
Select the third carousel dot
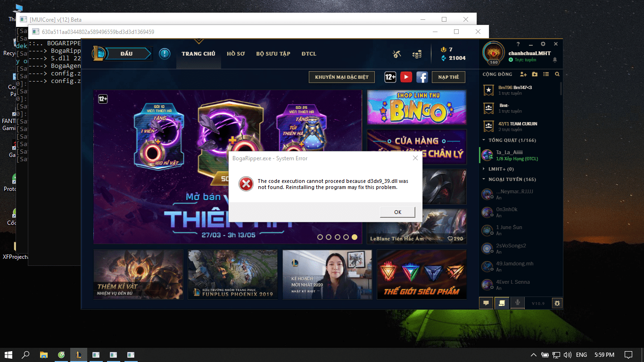click(x=337, y=237)
